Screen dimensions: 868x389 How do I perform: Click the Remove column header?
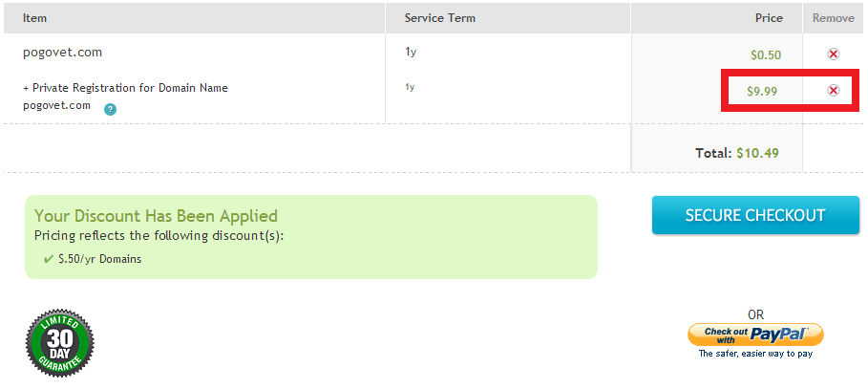834,18
